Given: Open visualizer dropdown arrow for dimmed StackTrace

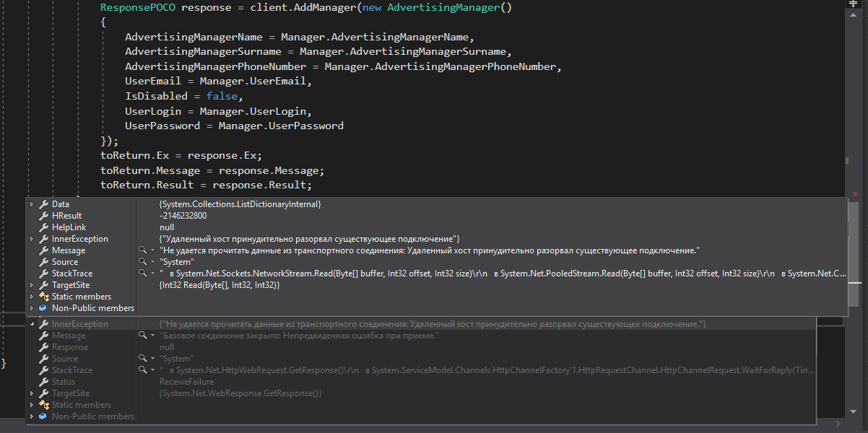Looking at the screenshot, I should point(152,370).
